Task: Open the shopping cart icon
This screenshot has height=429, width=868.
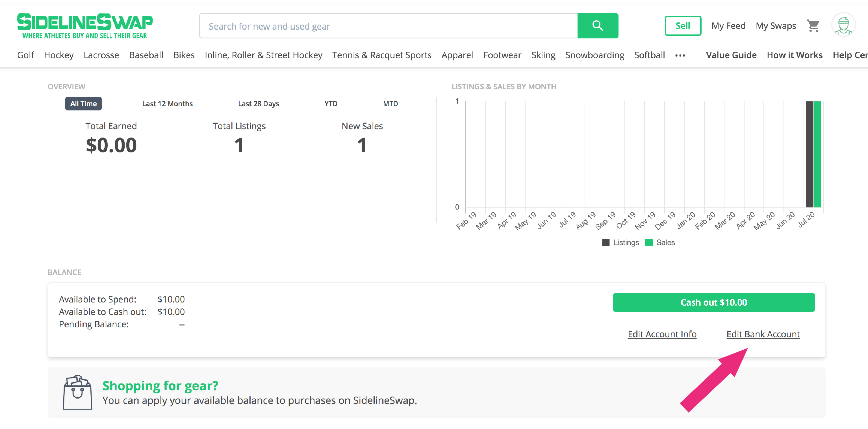Action: point(813,26)
